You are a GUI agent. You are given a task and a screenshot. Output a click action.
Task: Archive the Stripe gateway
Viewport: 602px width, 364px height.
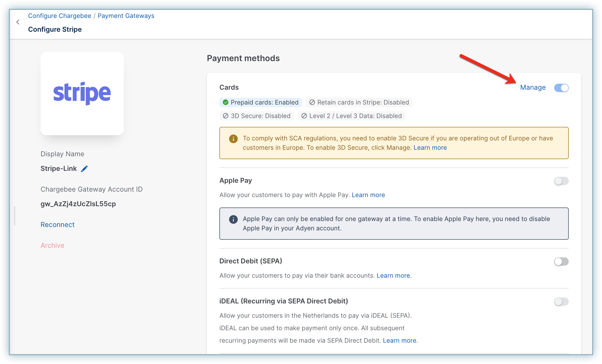(x=52, y=245)
